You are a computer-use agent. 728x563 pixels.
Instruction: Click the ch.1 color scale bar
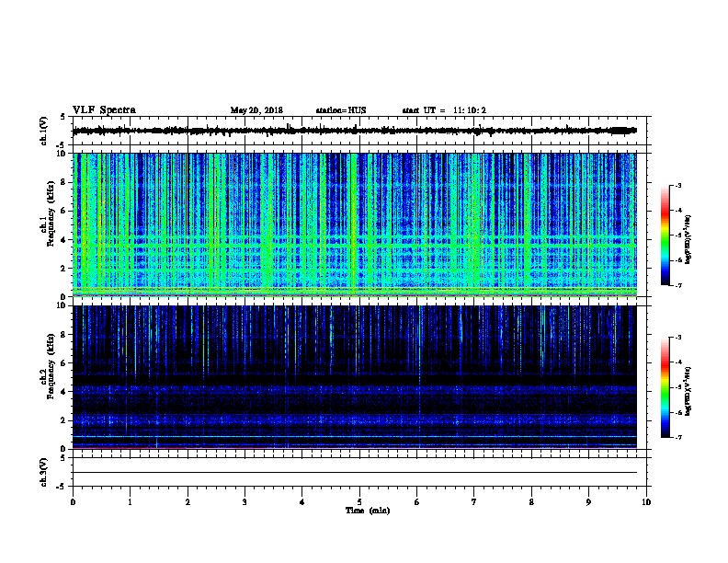click(665, 236)
